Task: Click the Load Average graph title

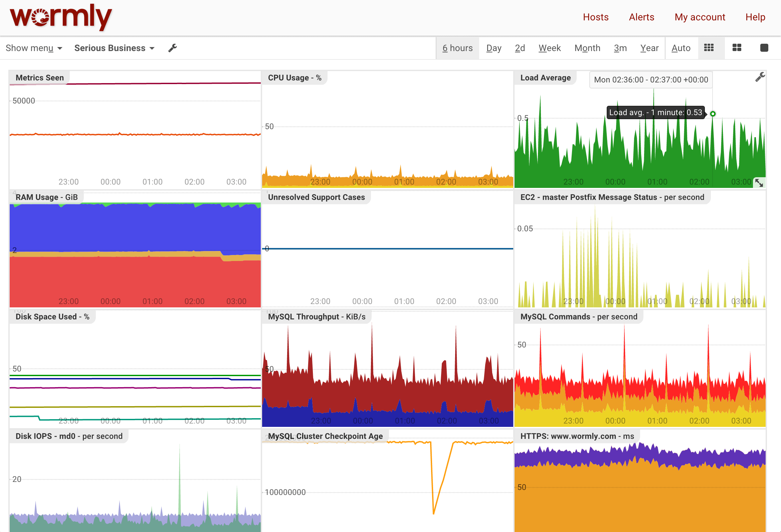Action: pyautogui.click(x=545, y=77)
